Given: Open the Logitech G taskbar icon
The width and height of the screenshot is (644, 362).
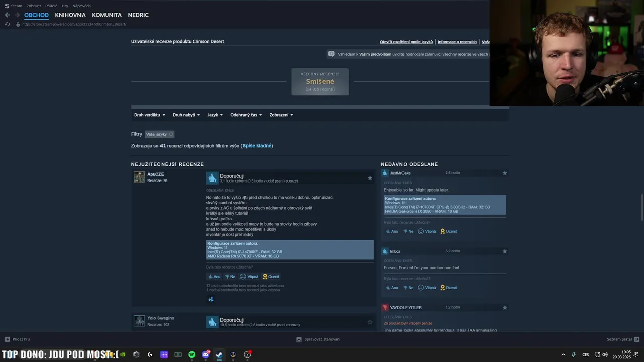Looking at the screenshot, I should click(x=150, y=354).
